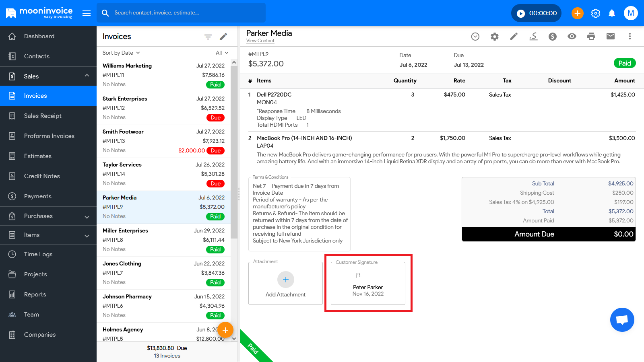This screenshot has width=644, height=362.
Task: Open Proforma Invoices page
Action: (48, 136)
